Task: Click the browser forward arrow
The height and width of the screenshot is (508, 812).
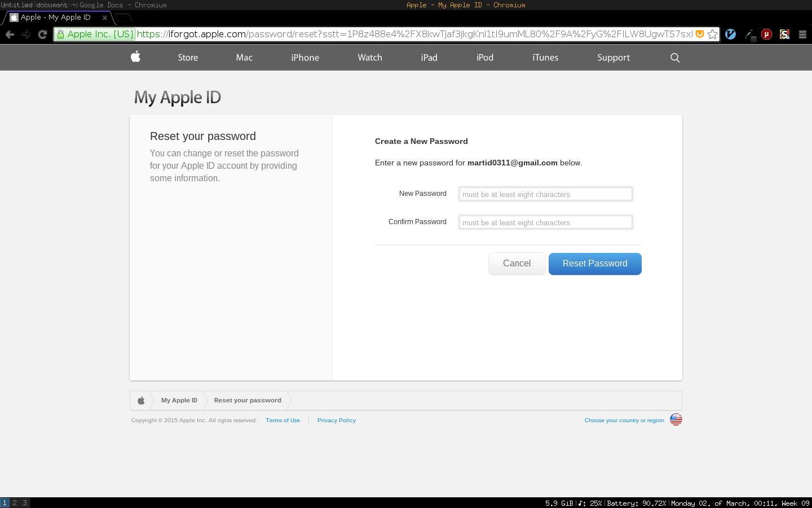Action: [26, 34]
